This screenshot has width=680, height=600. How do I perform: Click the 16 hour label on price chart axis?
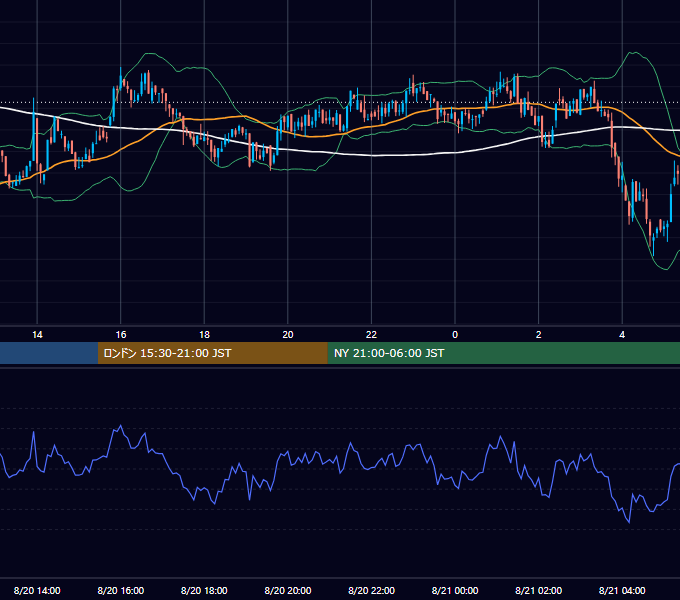[x=121, y=335]
